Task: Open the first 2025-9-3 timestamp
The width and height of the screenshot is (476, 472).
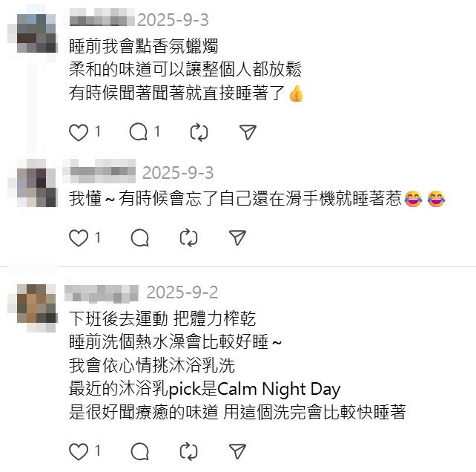Action: click(173, 20)
